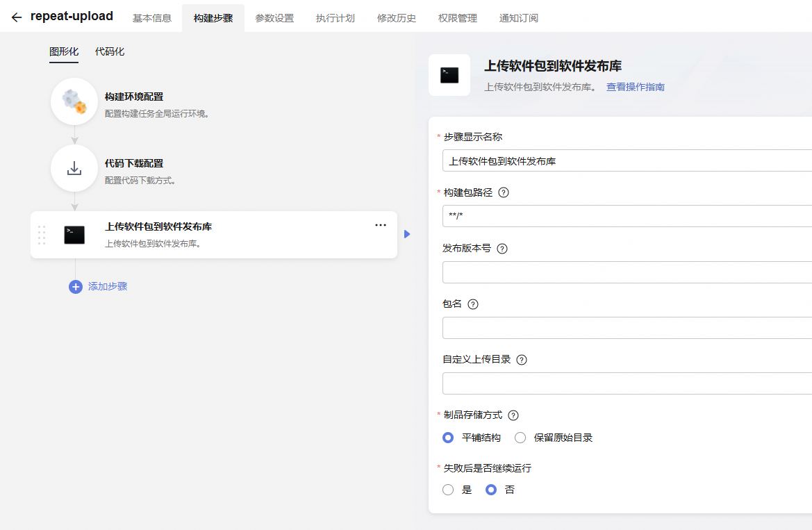Screen dimensions: 812x530
Task: Open the 权限管理 tab
Action: click(x=458, y=18)
